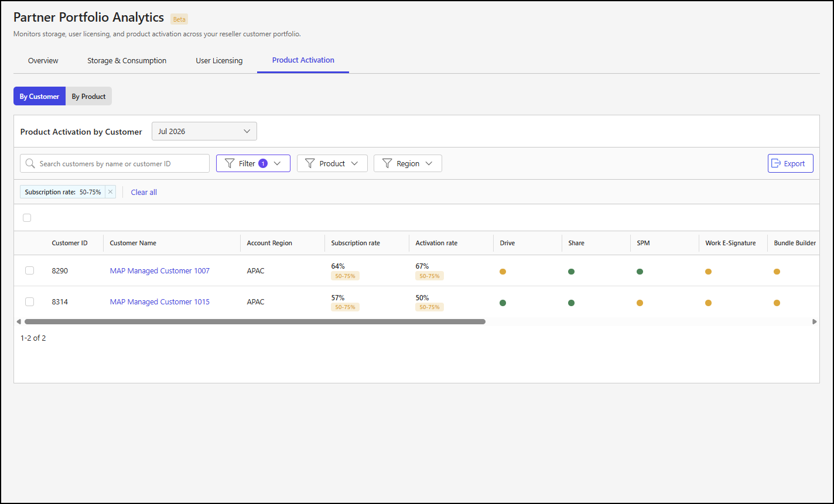834x504 pixels.
Task: Click the left arrow of horizontal scrollbar
Action: click(19, 321)
